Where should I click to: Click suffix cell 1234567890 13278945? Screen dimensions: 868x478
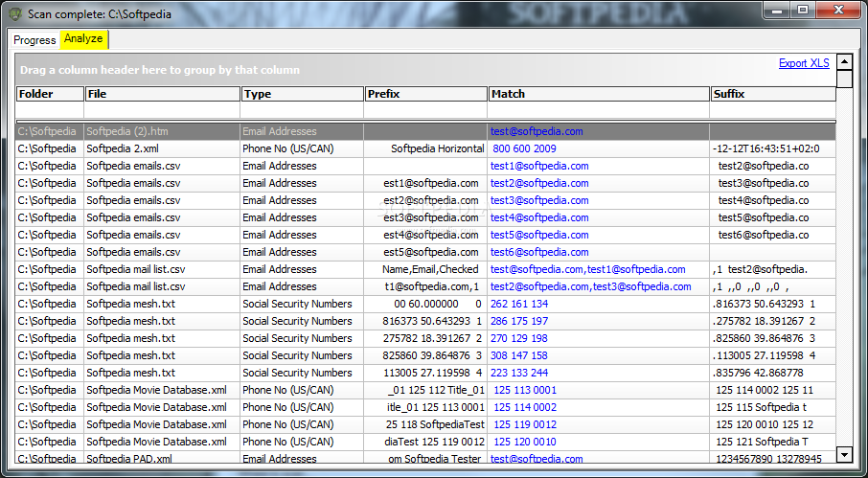(x=773, y=459)
